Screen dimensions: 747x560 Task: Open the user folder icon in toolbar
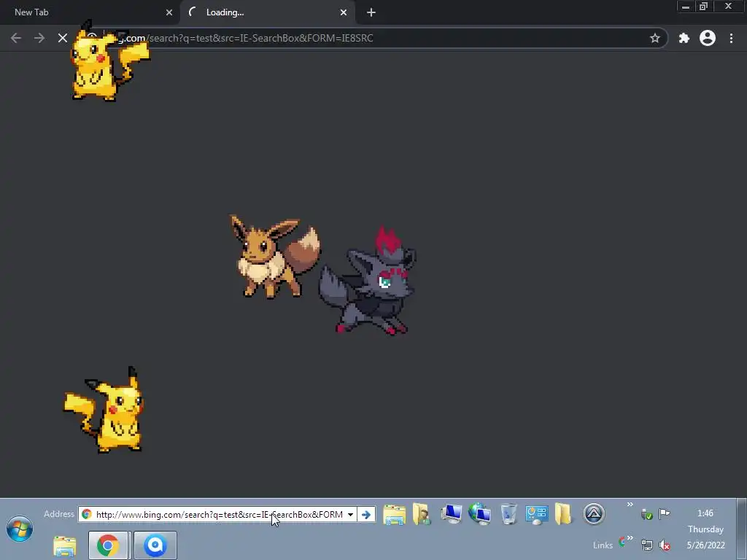[422, 514]
